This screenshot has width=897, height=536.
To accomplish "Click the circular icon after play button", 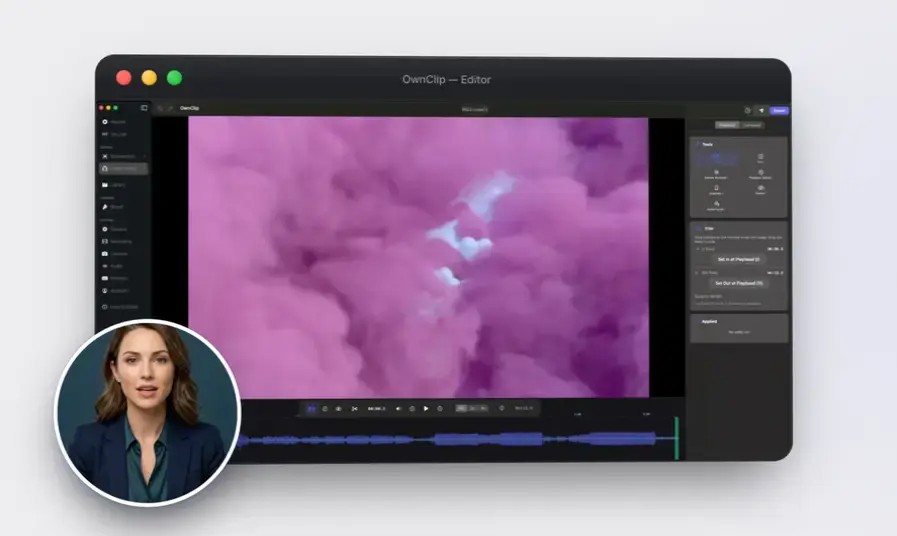I will pyautogui.click(x=440, y=408).
